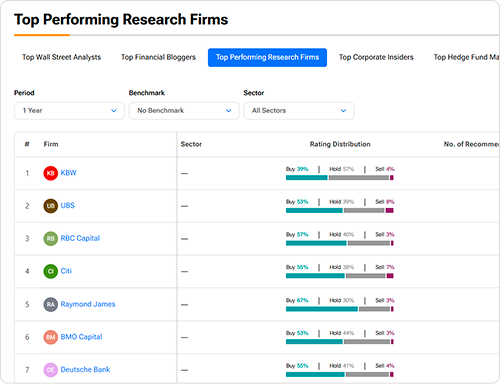Click the Top Performing Research Firms heading
The image size is (500, 384).
(121, 20)
